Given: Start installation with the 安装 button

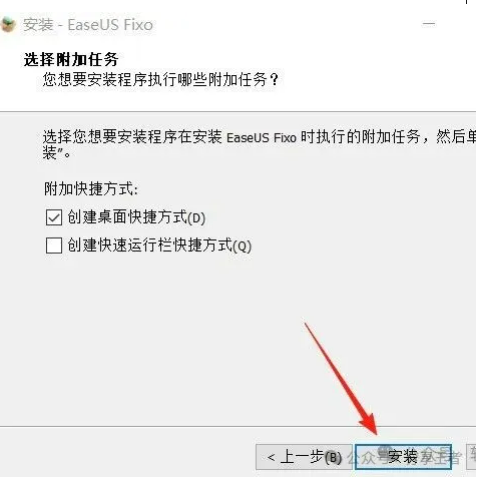Looking at the screenshot, I should pyautogui.click(x=403, y=457).
